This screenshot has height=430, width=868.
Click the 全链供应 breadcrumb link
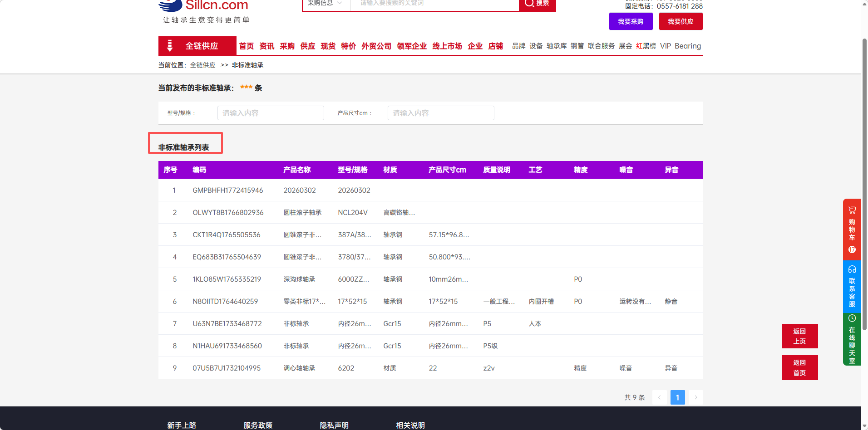pos(202,65)
